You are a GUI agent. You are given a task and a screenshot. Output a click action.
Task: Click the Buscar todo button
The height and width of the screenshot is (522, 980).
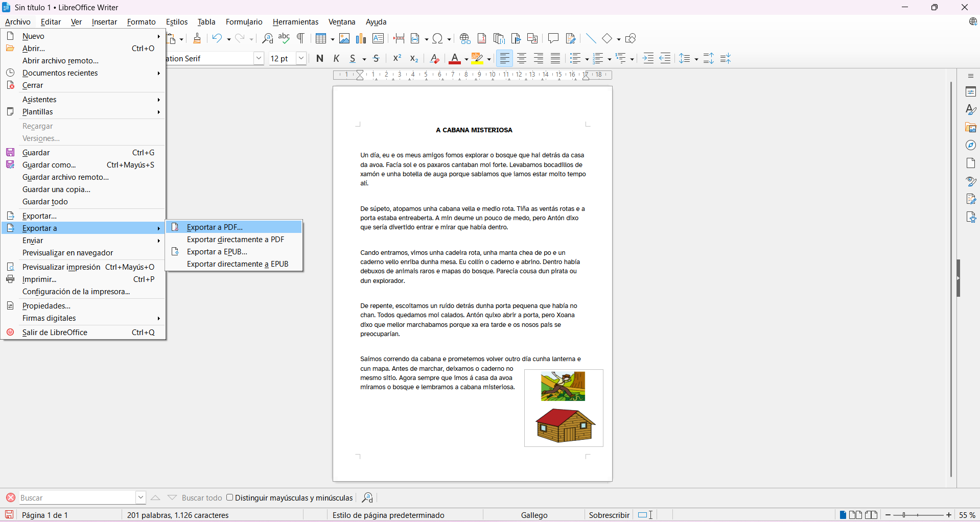coord(202,498)
